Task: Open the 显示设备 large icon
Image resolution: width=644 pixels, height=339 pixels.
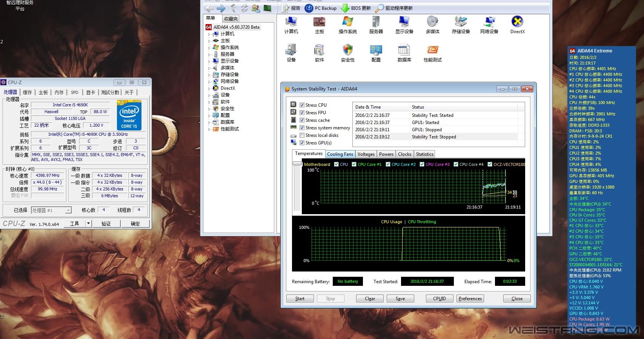Action: coord(404,25)
